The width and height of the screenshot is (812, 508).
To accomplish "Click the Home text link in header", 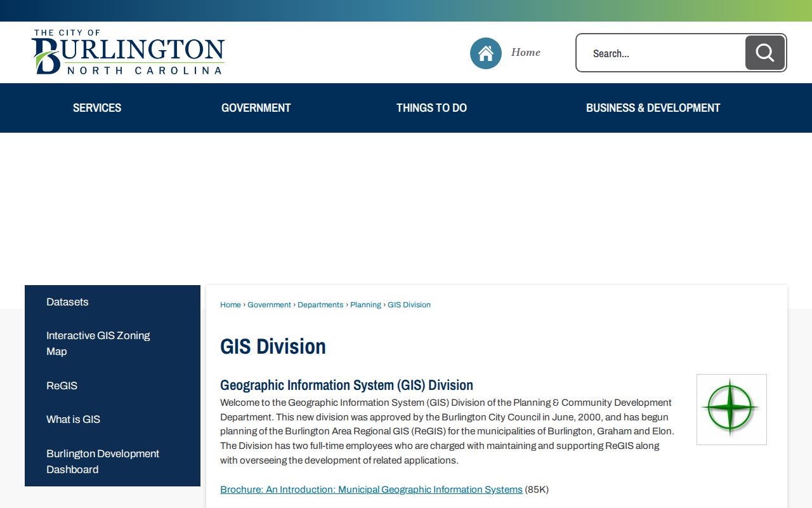I will 526,53.
